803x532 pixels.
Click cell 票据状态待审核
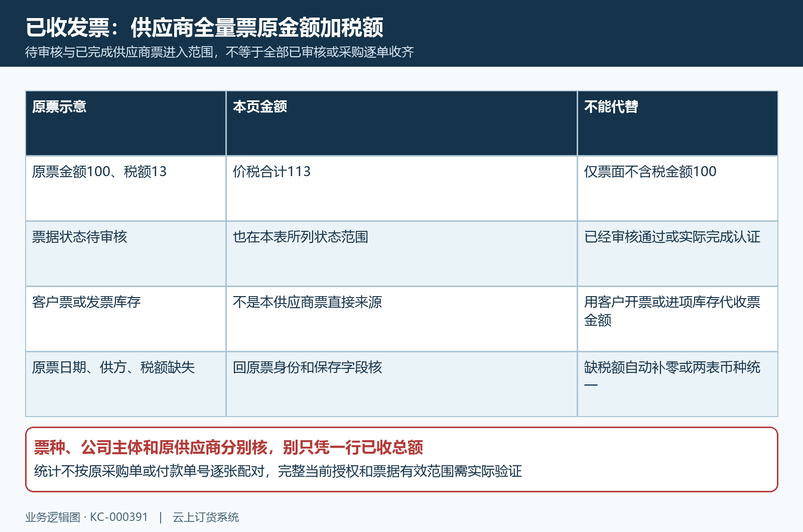126,254
